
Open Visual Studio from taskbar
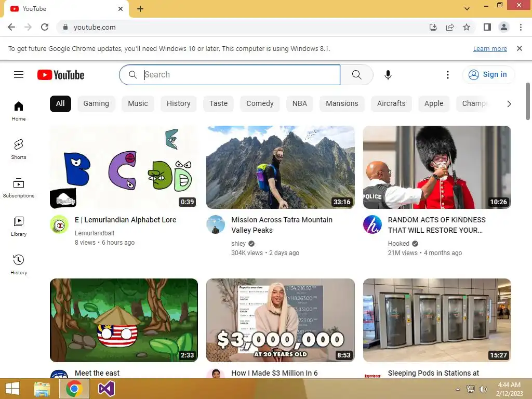[x=106, y=389]
